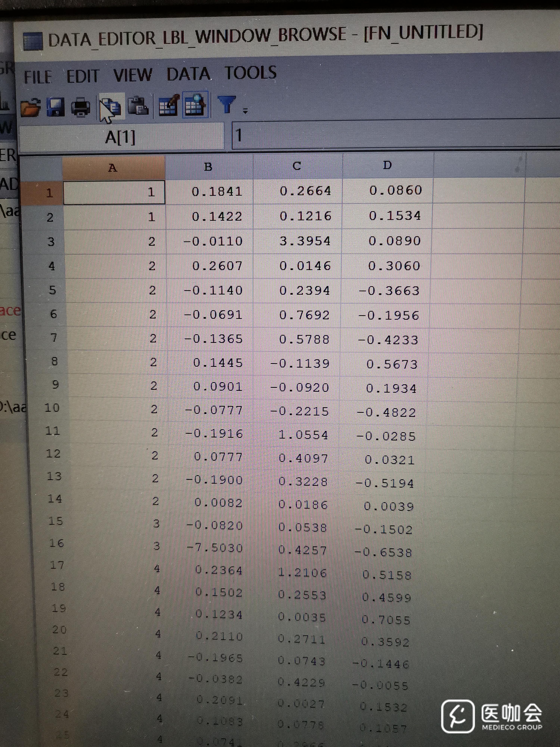Select column D header
Image resolution: width=560 pixels, height=747 pixels.
[387, 165]
